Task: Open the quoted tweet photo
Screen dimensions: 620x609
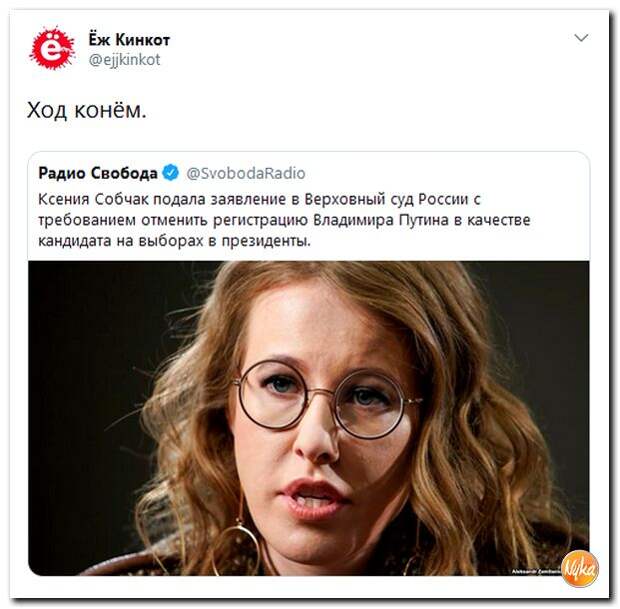Action: 308,418
